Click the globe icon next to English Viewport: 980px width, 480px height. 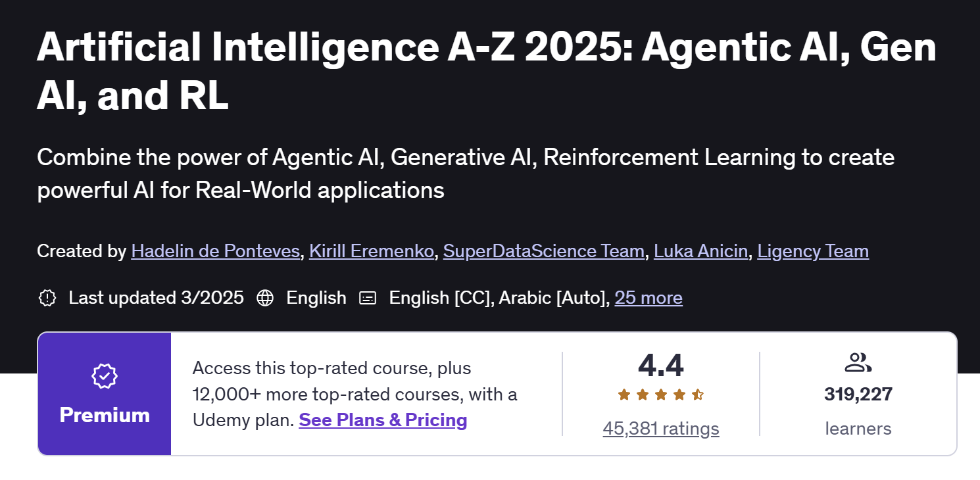pos(266,298)
